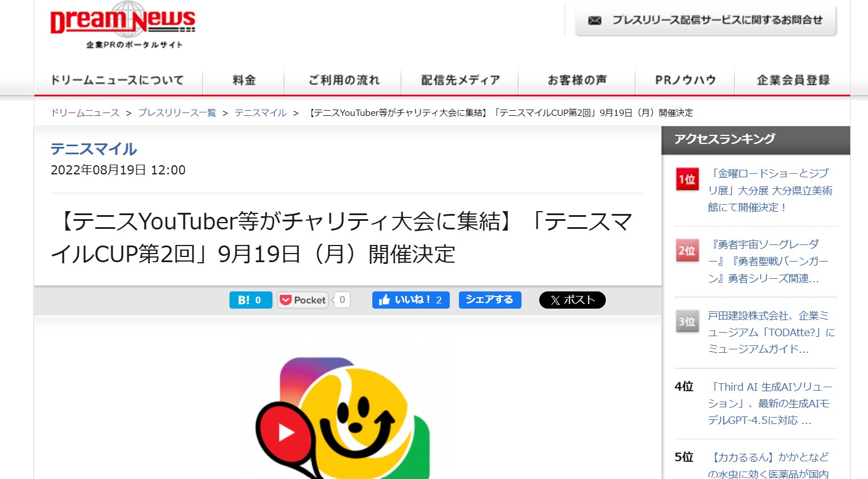
Task: Open the press release service inquiry button
Action: tap(706, 21)
